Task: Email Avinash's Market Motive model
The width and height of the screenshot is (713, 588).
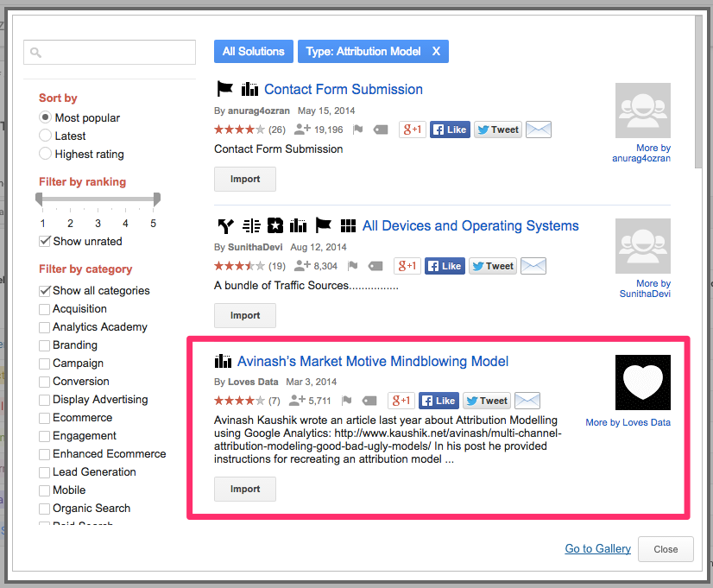Action: [527, 401]
